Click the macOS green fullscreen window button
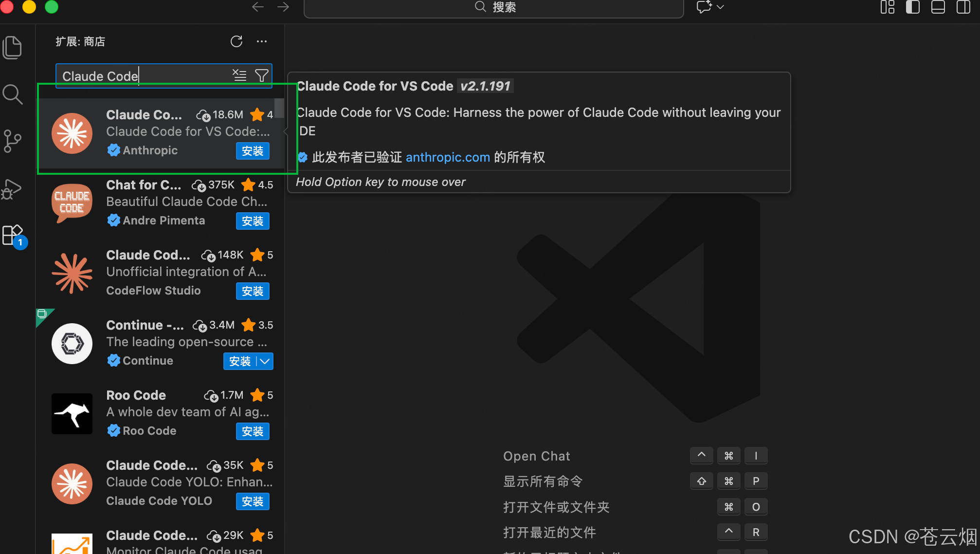Image resolution: width=980 pixels, height=554 pixels. 52,6
